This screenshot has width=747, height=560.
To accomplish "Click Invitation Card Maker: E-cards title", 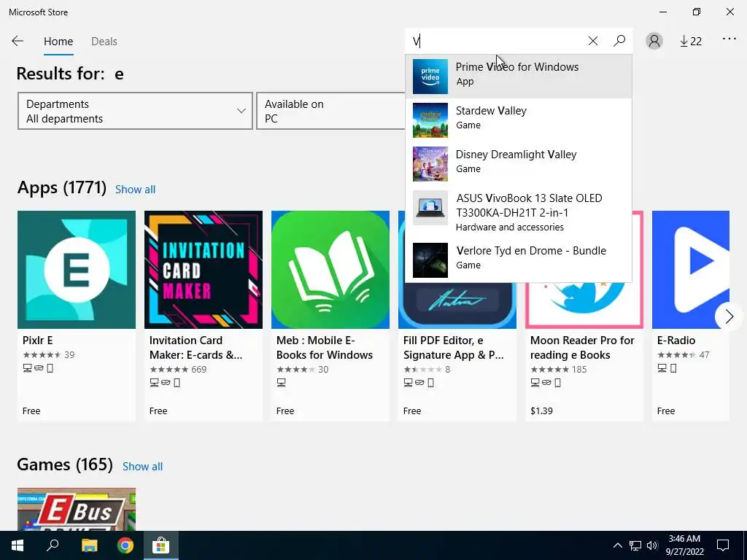I will point(196,348).
